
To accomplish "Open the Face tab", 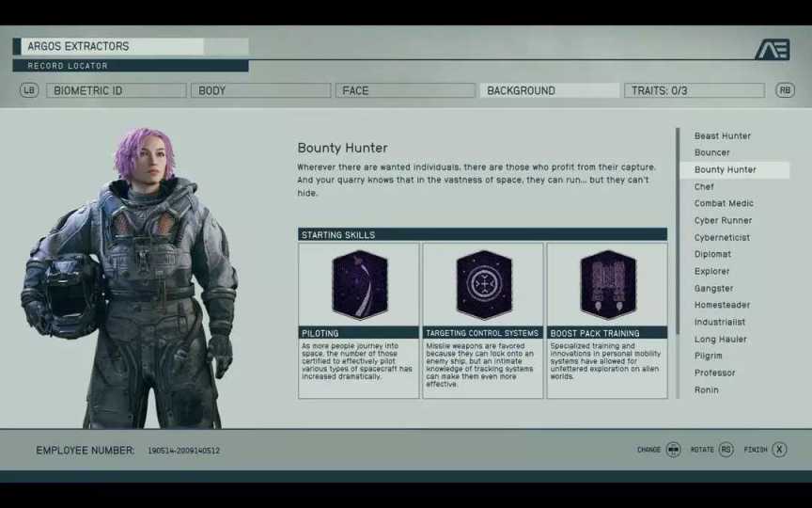I will 405,90.
